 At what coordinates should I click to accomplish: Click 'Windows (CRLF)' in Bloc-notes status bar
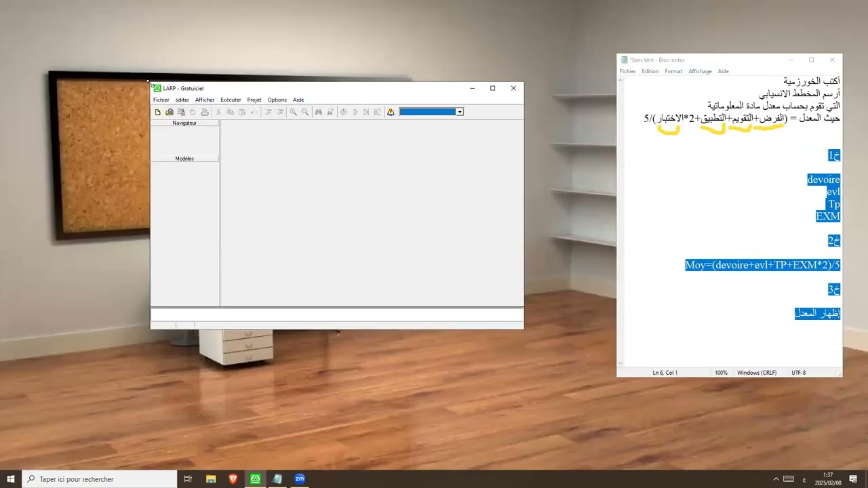757,373
